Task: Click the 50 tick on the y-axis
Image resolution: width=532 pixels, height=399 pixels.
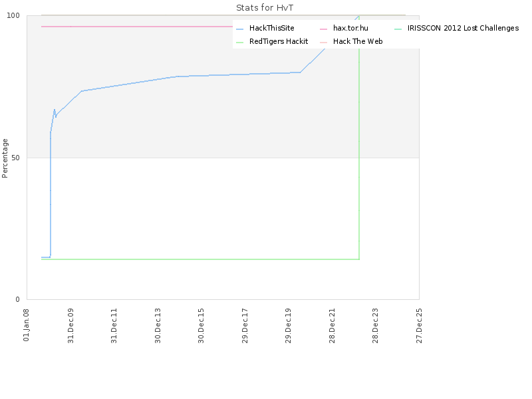Action: [15, 158]
